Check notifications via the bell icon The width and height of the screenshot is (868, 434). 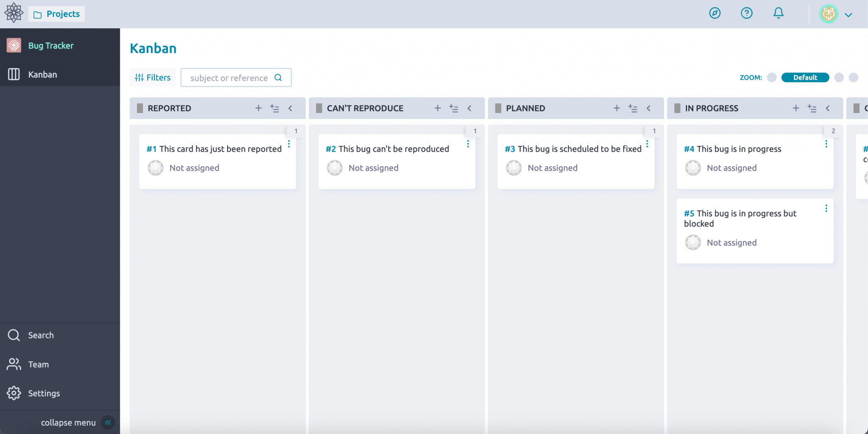pyautogui.click(x=778, y=13)
